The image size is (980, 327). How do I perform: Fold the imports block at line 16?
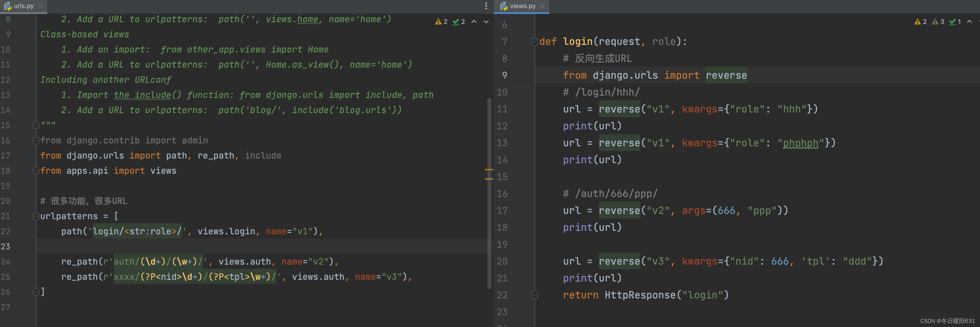36,140
